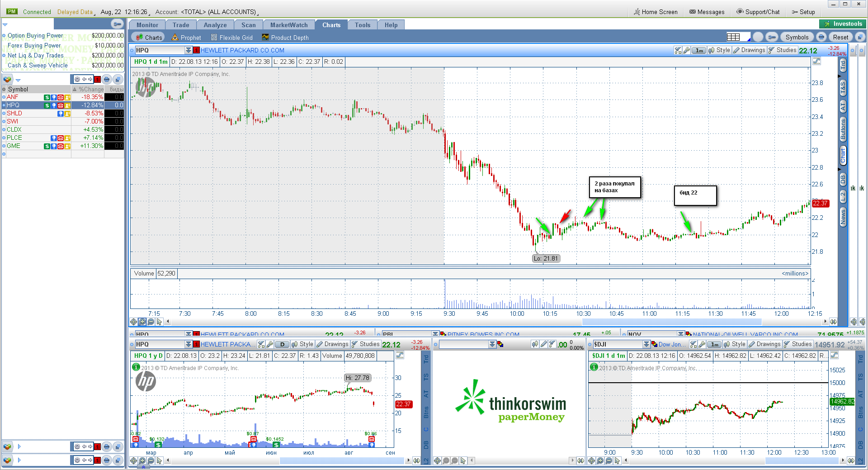
Task: Toggle the Net Liq & Day Trades bullet
Action: tap(4, 55)
